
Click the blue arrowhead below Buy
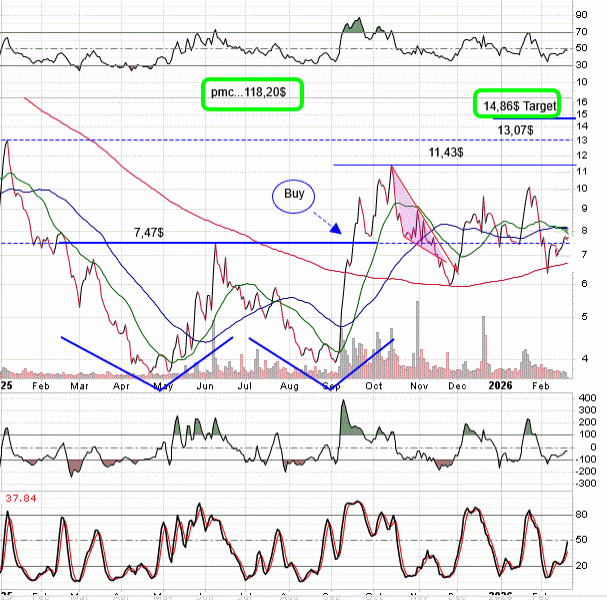pyautogui.click(x=336, y=230)
